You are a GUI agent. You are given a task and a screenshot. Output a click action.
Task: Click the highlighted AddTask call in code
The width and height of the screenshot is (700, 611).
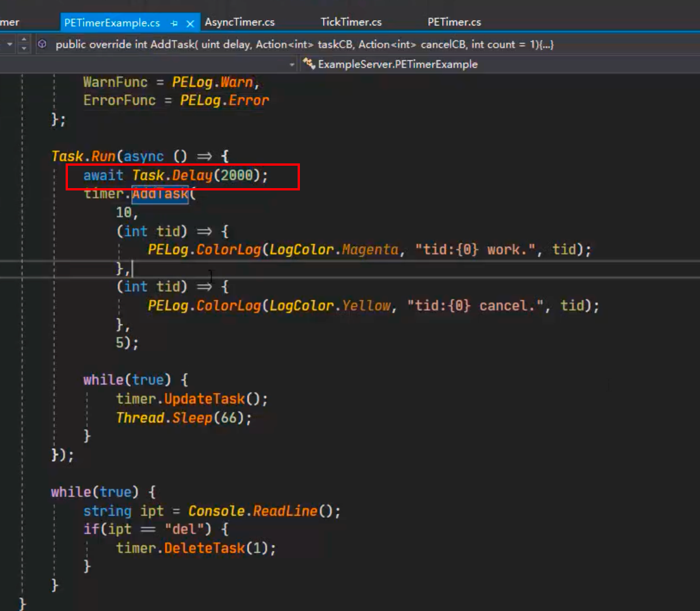[160, 194]
